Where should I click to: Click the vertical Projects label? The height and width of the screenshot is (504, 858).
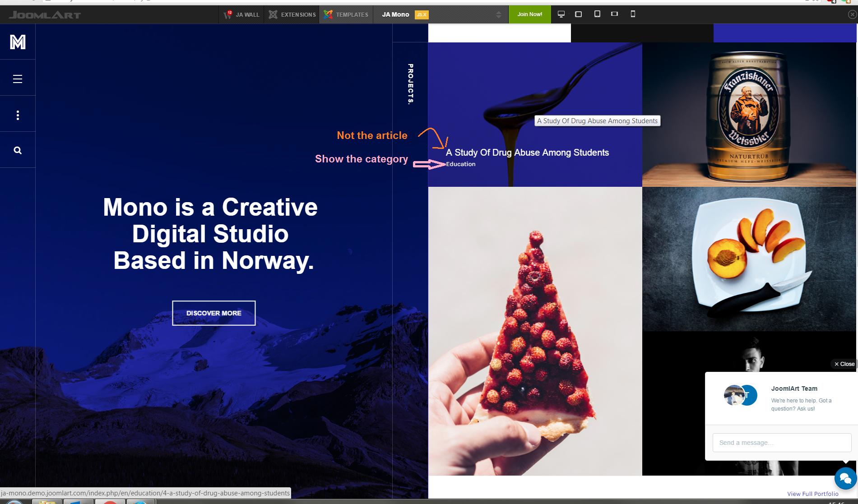point(410,84)
